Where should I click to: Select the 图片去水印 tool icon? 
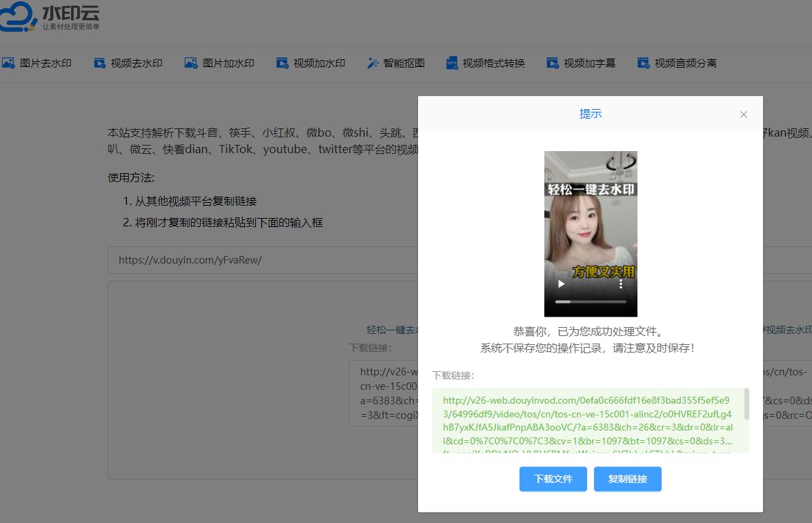(8, 63)
